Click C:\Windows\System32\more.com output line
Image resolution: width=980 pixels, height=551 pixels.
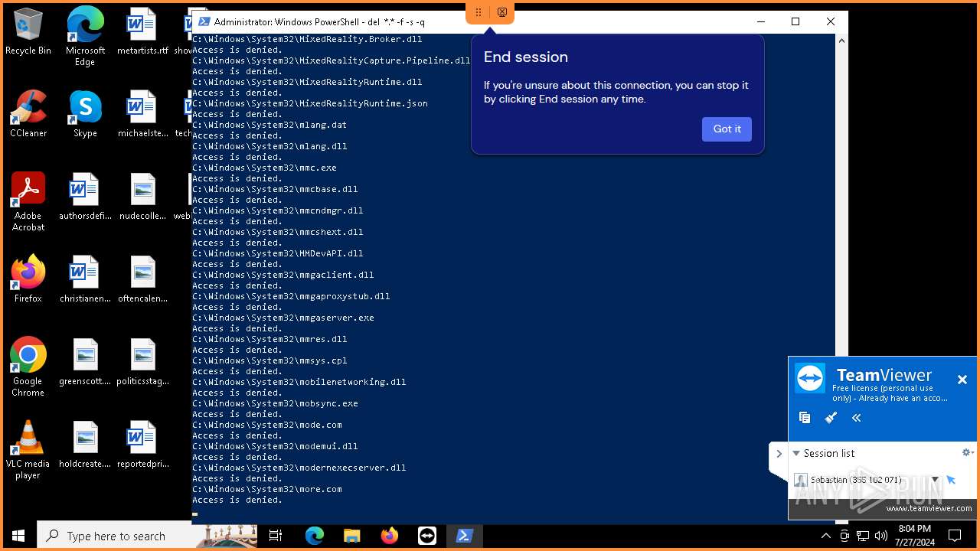(267, 489)
